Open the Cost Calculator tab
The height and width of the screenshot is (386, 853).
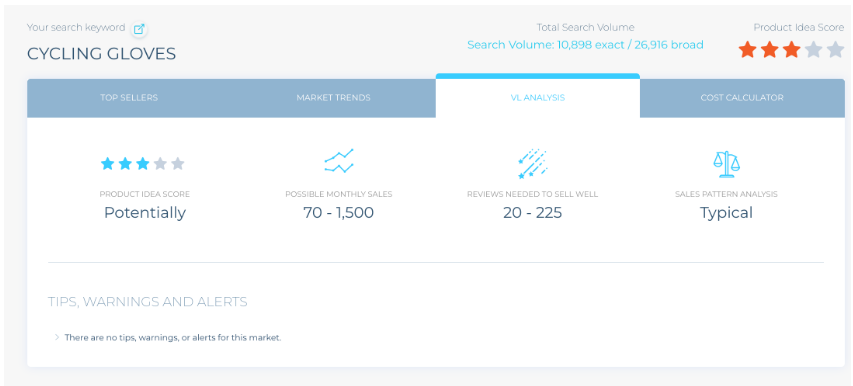coord(742,98)
